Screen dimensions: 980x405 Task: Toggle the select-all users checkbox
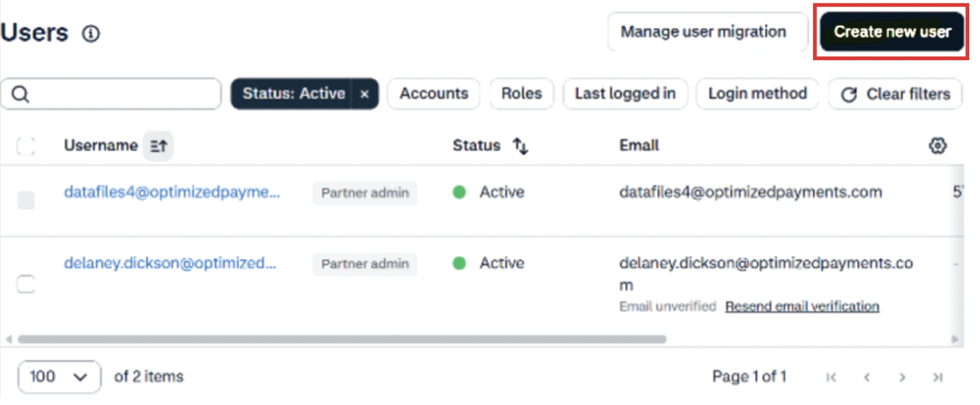[25, 146]
